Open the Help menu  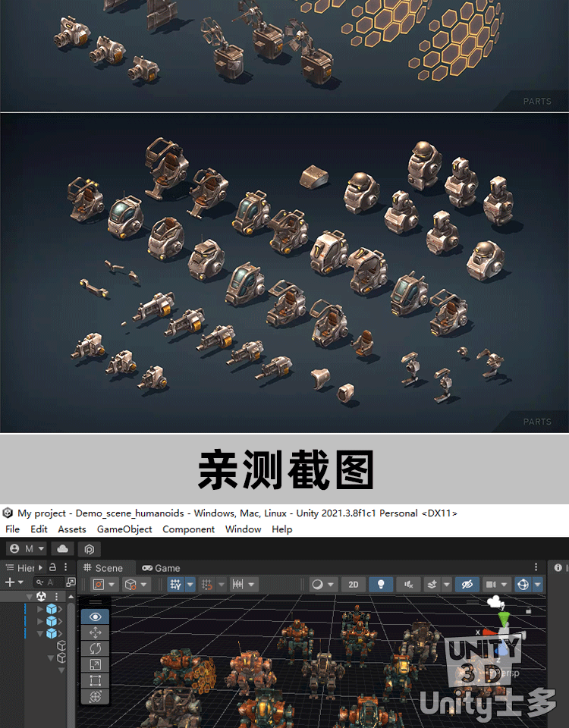coord(282,529)
